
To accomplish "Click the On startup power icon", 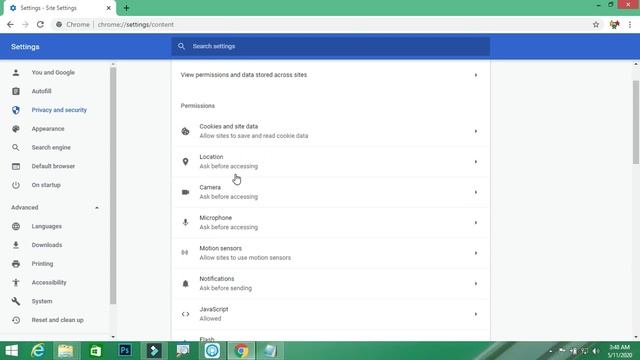I will pyautogui.click(x=16, y=185).
